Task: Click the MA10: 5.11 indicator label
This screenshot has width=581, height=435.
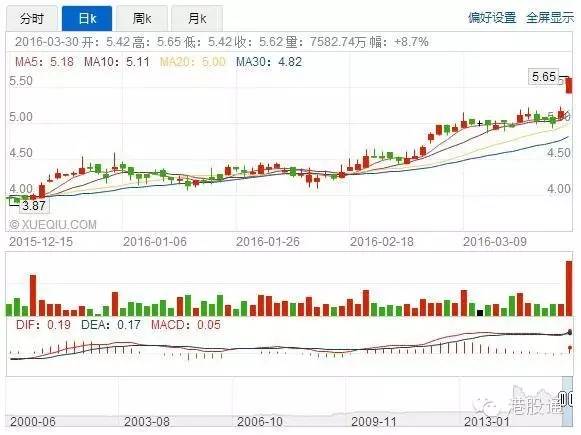Action: coord(117,62)
